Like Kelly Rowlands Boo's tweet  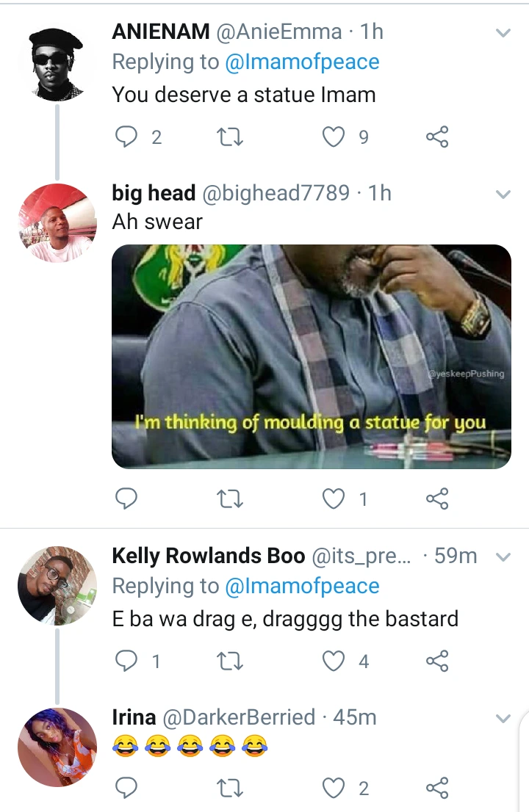tap(333, 661)
